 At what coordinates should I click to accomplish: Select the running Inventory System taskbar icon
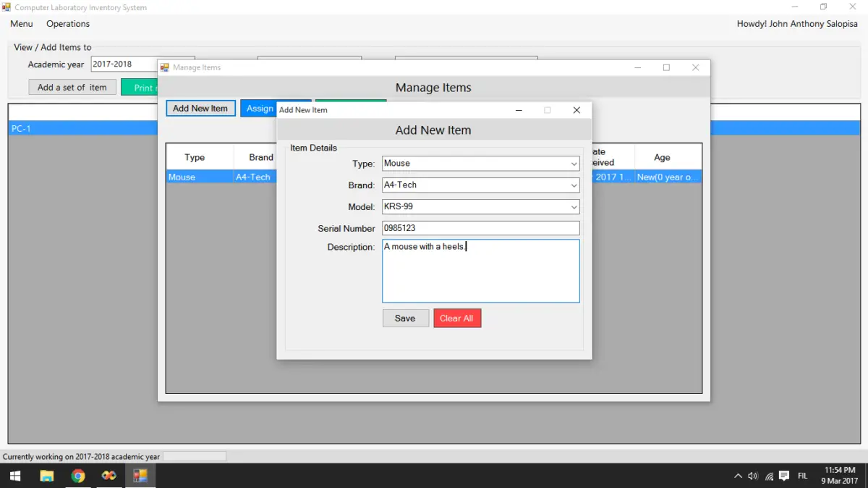[x=140, y=476]
